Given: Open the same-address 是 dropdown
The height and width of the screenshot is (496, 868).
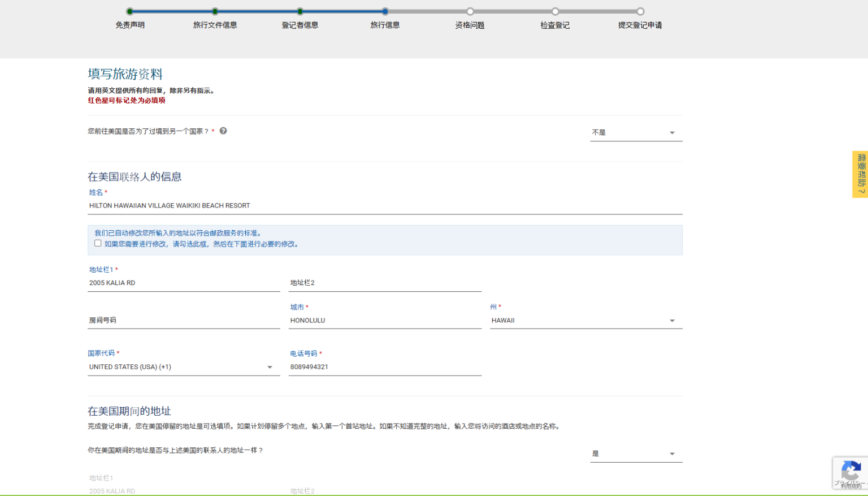Looking at the screenshot, I should pyautogui.click(x=636, y=454).
